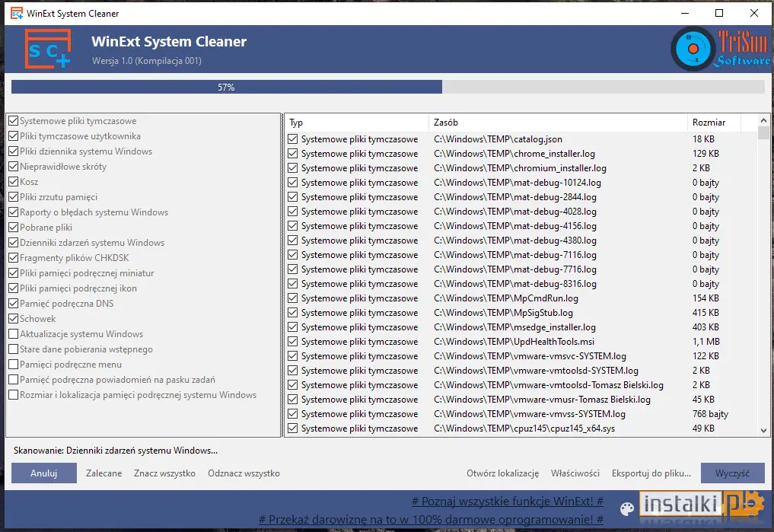774x532 pixels.
Task: Select the C:\Windows\TEMP\MpSigStub.log path
Action: coord(504,313)
